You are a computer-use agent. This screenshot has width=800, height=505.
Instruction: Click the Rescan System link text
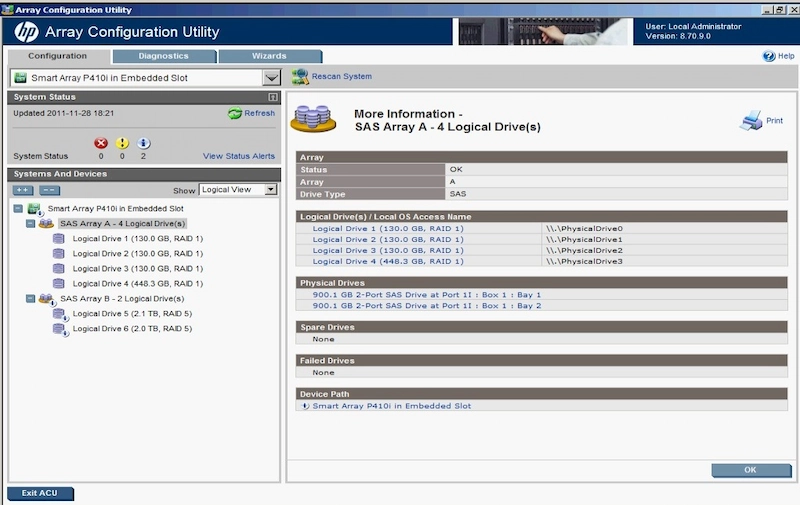pyautogui.click(x=342, y=77)
